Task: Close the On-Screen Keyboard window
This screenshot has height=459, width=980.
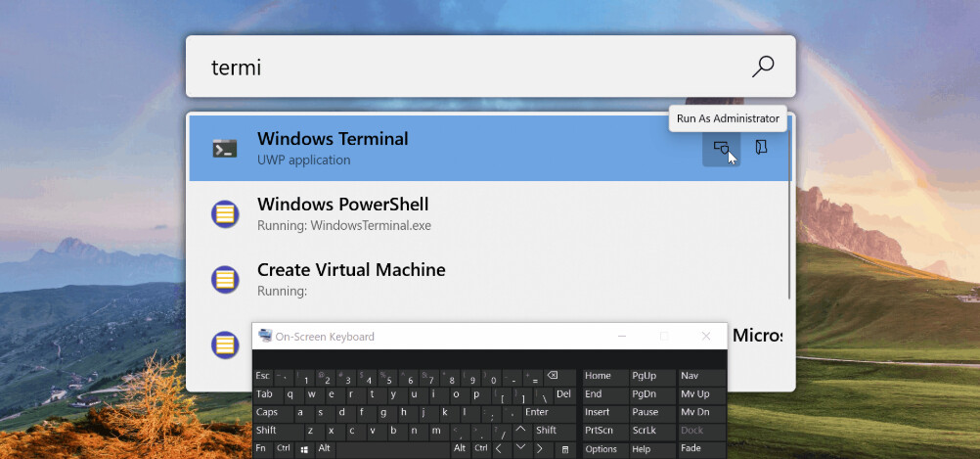Action: [x=706, y=337]
